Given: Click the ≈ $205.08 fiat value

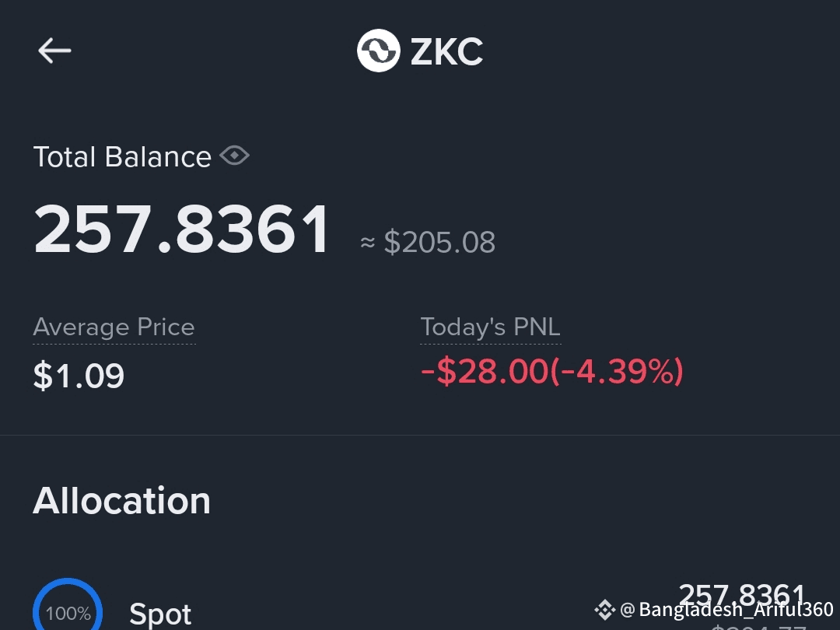Looking at the screenshot, I should tap(428, 242).
